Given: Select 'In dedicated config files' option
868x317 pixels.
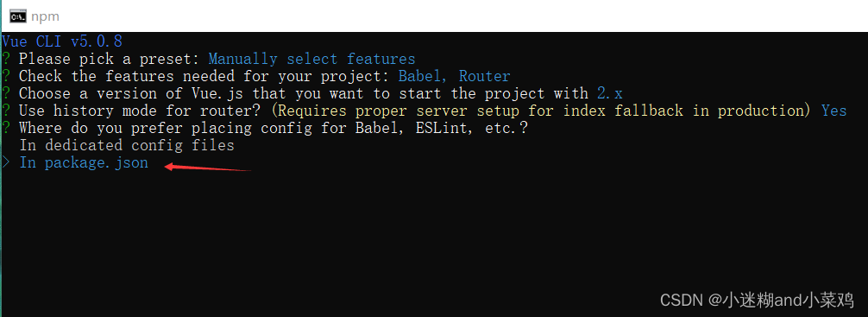Looking at the screenshot, I should 127,146.
